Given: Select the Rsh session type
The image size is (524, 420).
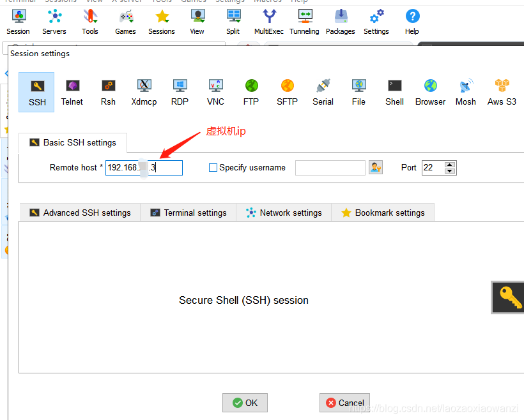Looking at the screenshot, I should [x=108, y=92].
